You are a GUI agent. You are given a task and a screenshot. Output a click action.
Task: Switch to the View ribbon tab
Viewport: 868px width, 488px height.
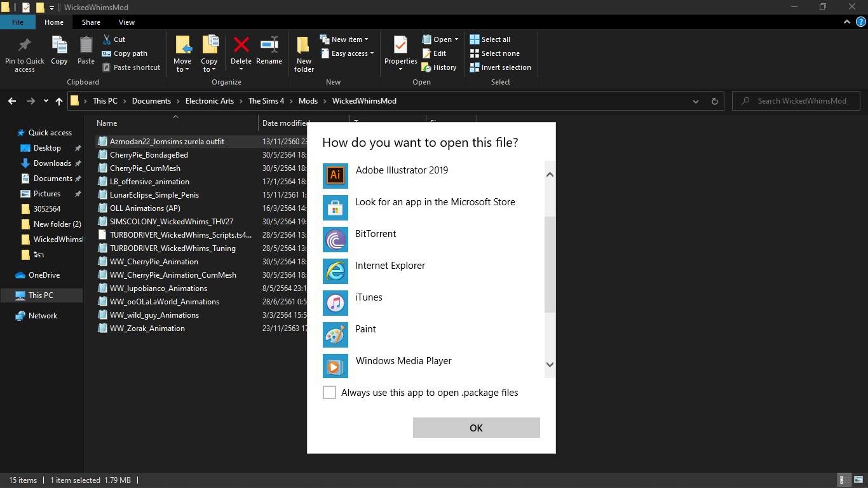point(126,22)
